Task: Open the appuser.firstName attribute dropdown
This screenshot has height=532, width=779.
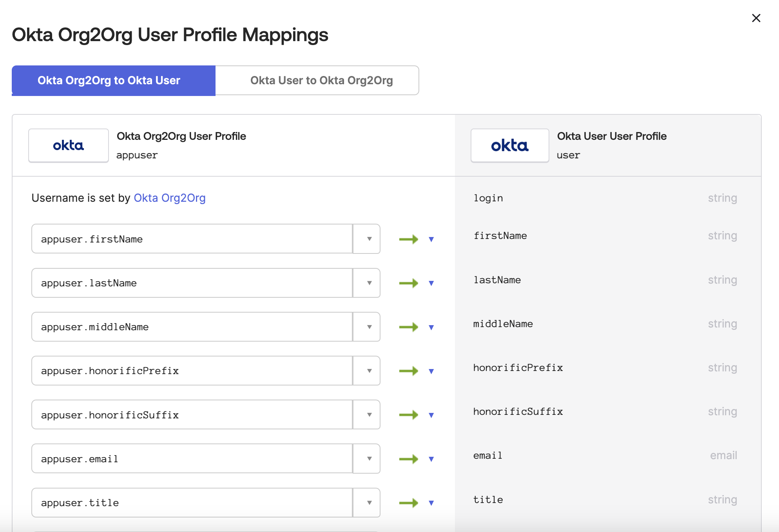Action: pos(367,239)
